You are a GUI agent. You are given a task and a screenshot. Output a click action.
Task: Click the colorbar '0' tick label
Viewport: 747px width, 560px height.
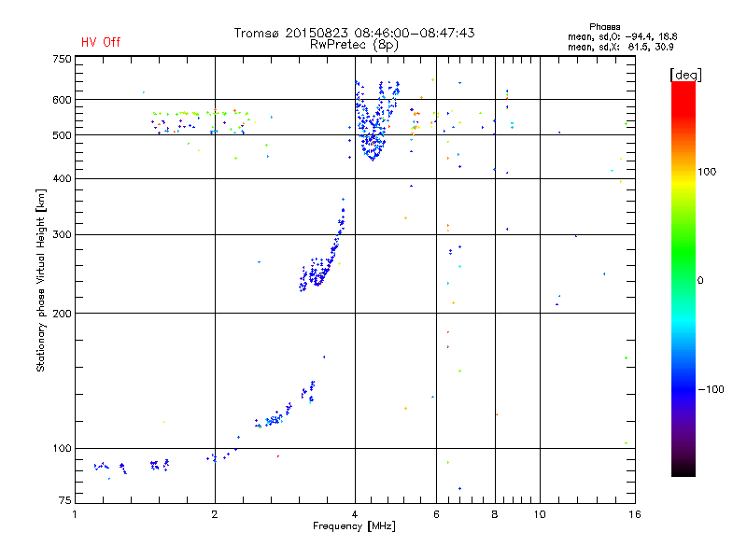pos(700,281)
